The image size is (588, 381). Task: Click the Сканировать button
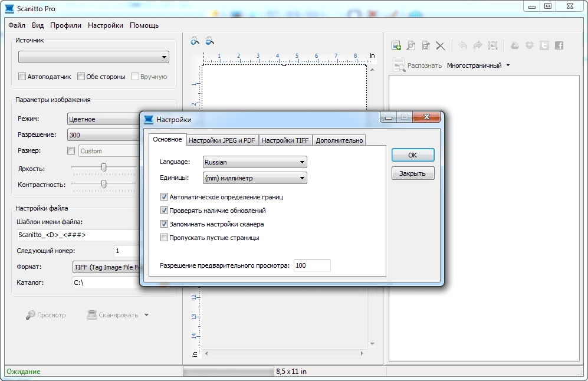coord(113,315)
